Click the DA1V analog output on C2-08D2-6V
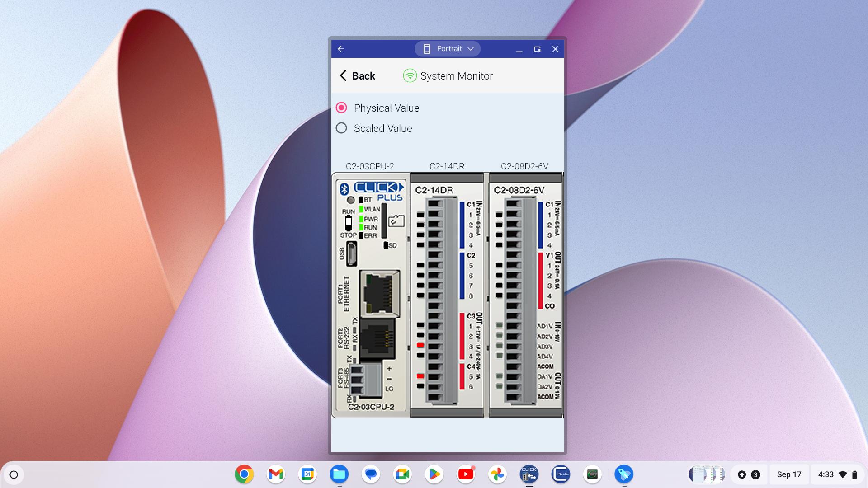 tap(545, 377)
